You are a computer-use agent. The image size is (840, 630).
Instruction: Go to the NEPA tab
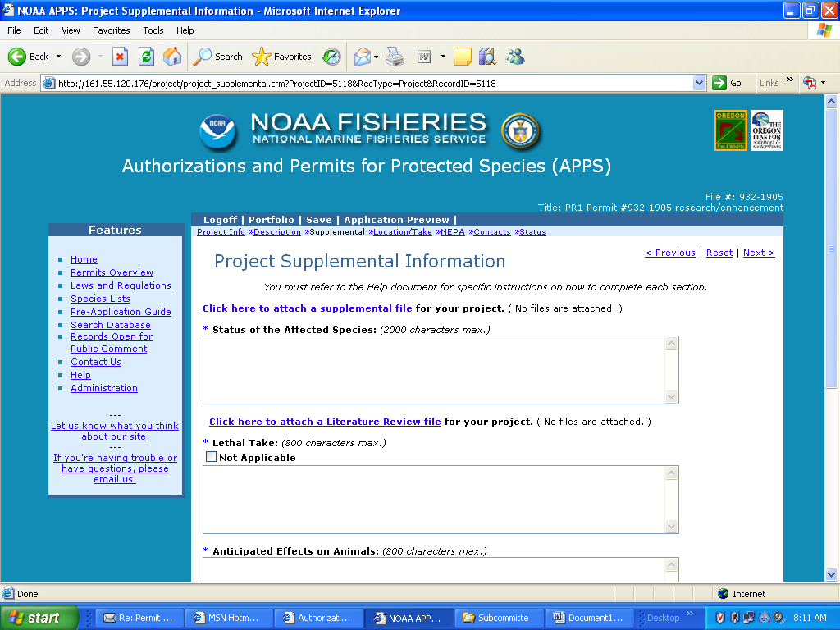(x=452, y=232)
